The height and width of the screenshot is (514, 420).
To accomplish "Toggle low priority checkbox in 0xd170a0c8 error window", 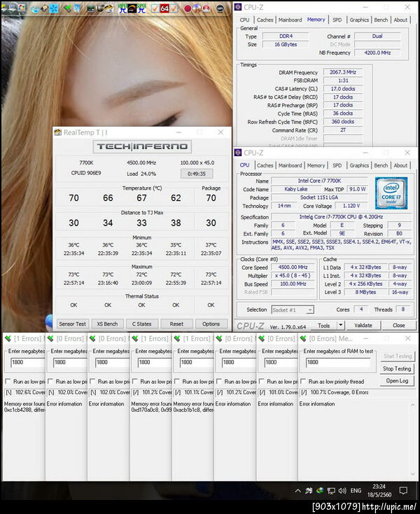I will click(134, 381).
